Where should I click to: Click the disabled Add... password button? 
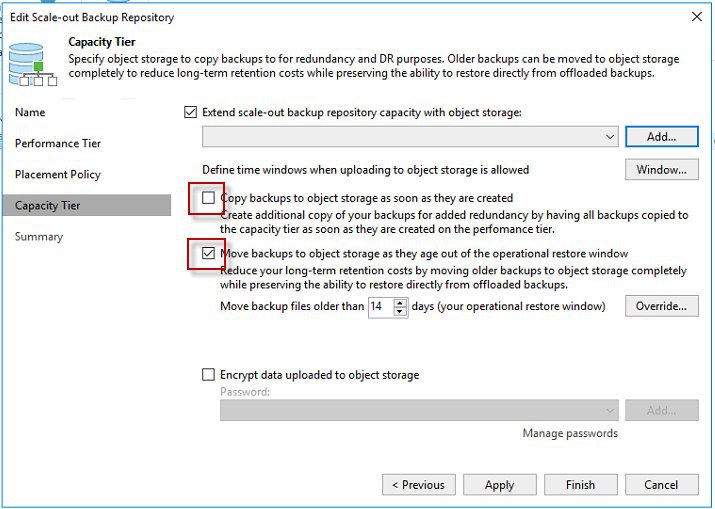click(x=662, y=410)
